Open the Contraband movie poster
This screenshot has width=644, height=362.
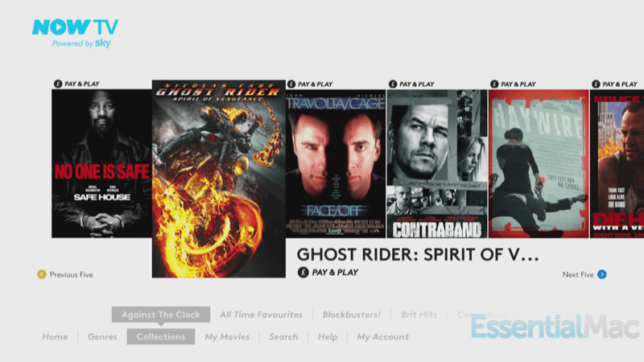pyautogui.click(x=436, y=164)
